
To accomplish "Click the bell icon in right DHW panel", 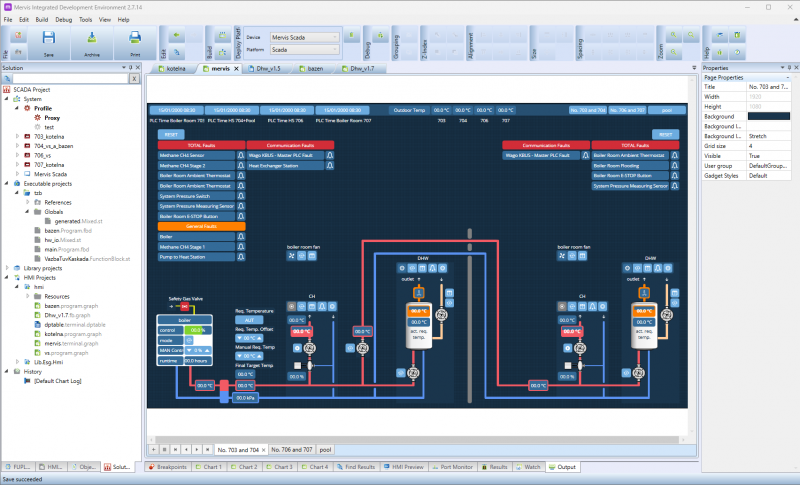I will click(x=658, y=268).
